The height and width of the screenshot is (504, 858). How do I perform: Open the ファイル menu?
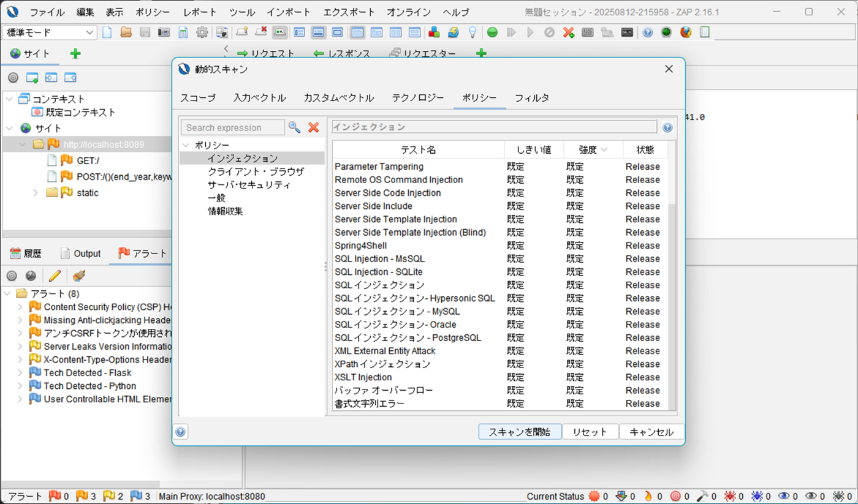[x=47, y=12]
